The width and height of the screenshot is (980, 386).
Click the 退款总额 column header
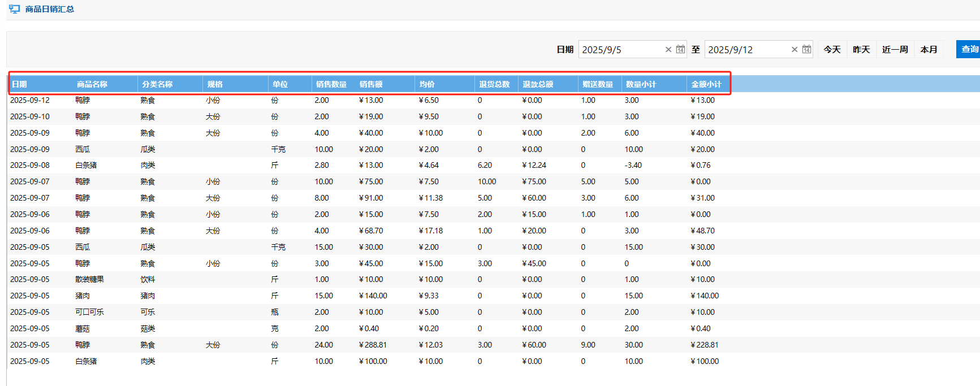[538, 84]
